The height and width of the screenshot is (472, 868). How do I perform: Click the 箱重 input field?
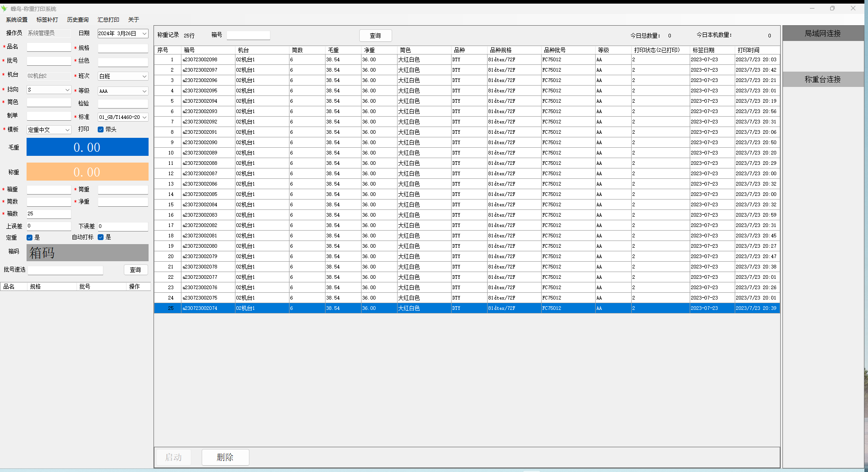point(49,190)
